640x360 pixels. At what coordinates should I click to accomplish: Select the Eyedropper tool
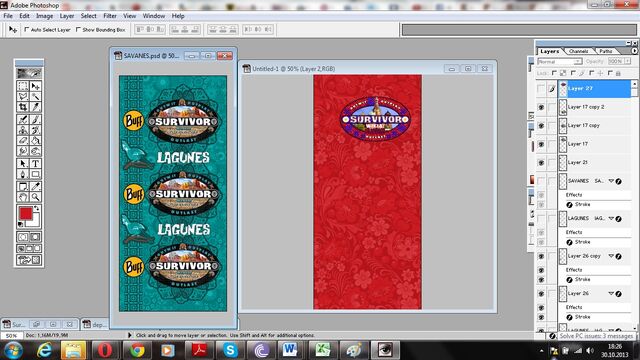(36, 186)
